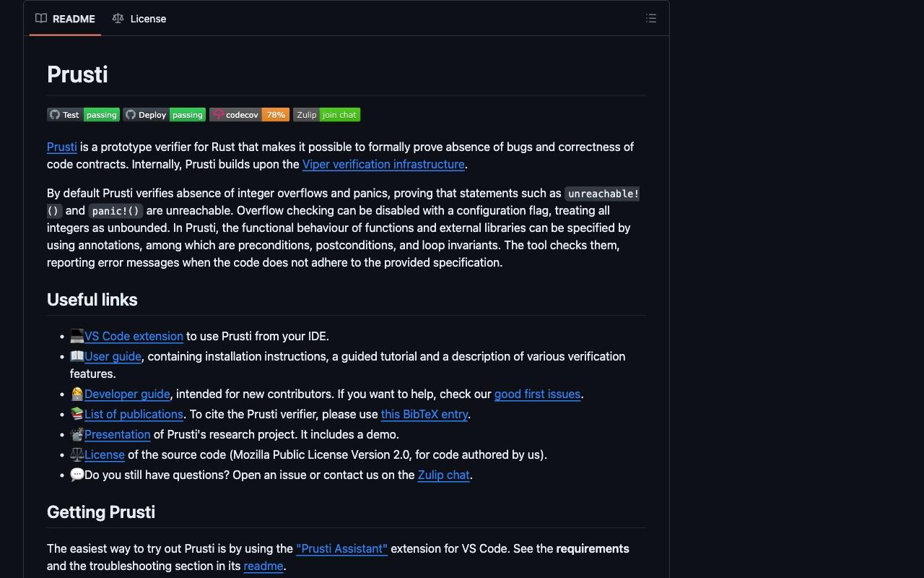Open the codecov 78% badge

pyautogui.click(x=250, y=115)
